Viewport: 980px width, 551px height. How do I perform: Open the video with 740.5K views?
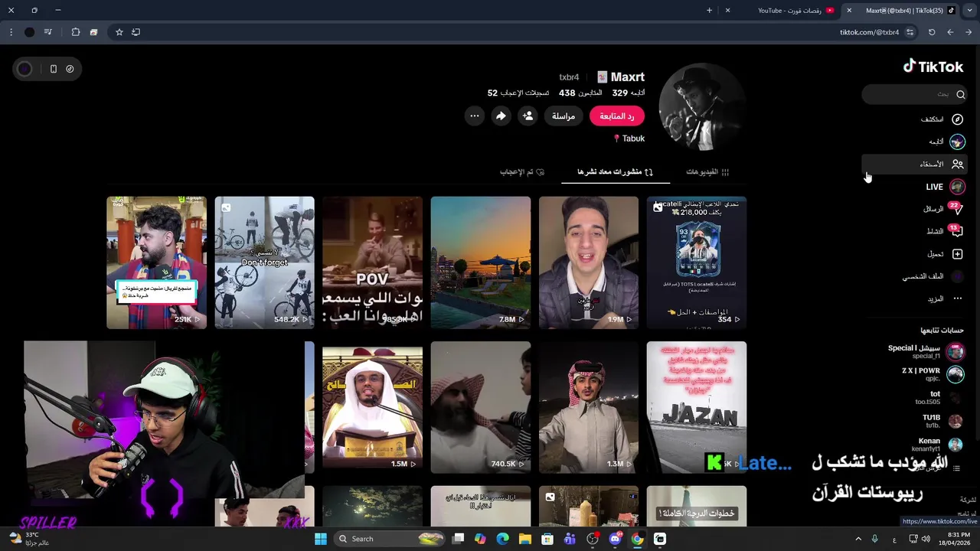(x=481, y=407)
